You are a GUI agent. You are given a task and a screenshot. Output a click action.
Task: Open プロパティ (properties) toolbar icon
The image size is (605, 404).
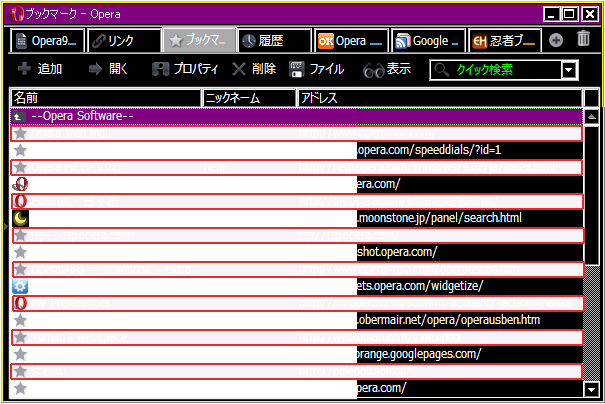pyautogui.click(x=161, y=69)
